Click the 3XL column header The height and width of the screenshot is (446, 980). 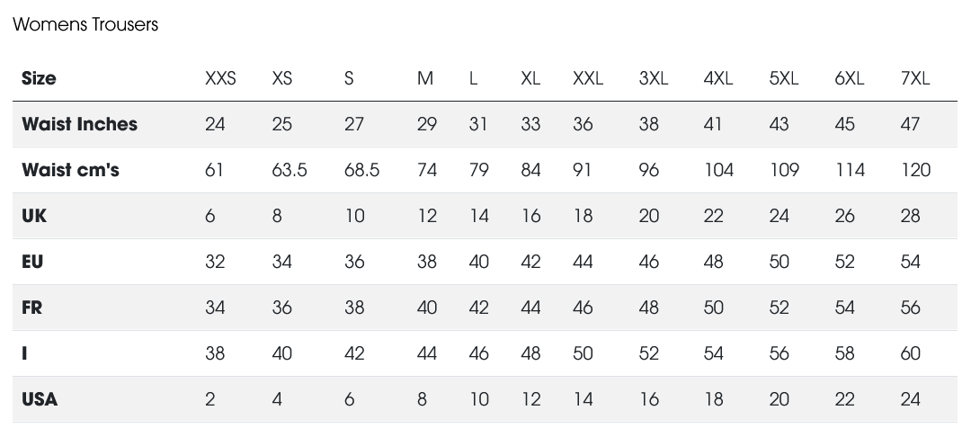[653, 78]
